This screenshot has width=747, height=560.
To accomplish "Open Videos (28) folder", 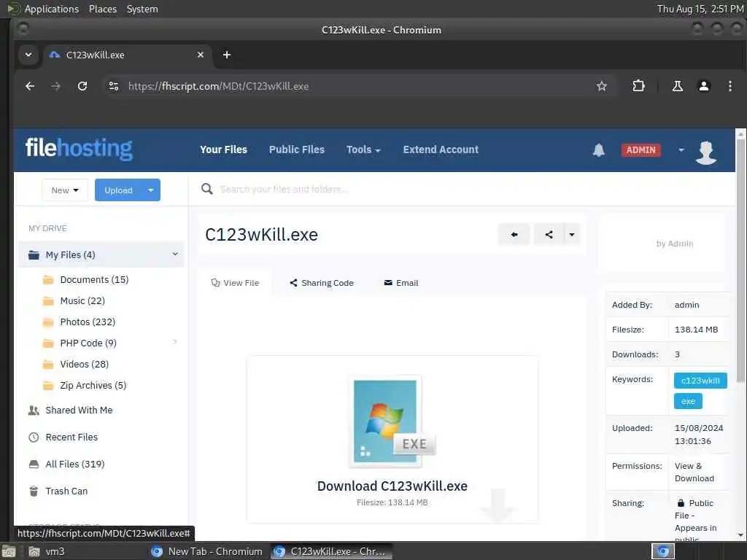I will click(85, 365).
